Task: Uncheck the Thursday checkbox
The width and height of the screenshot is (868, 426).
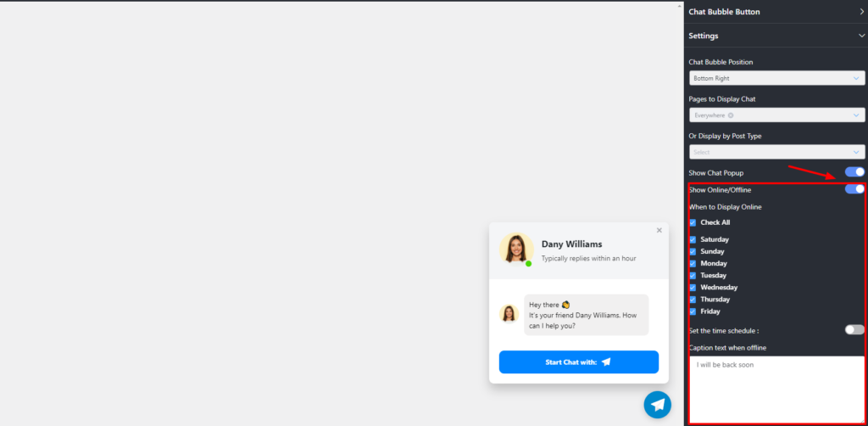Action: (693, 300)
